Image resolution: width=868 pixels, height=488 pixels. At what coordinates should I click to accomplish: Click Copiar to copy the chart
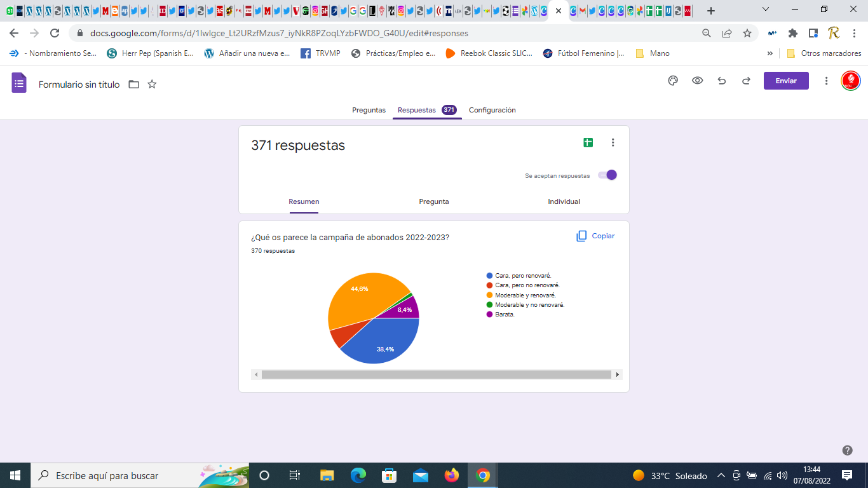tap(595, 236)
